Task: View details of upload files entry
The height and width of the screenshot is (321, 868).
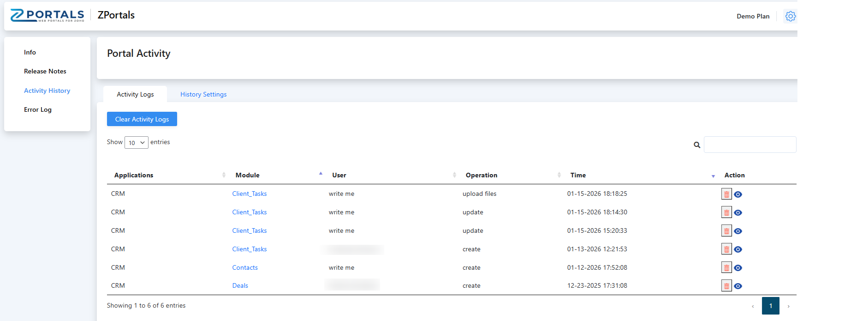Action: [738, 194]
